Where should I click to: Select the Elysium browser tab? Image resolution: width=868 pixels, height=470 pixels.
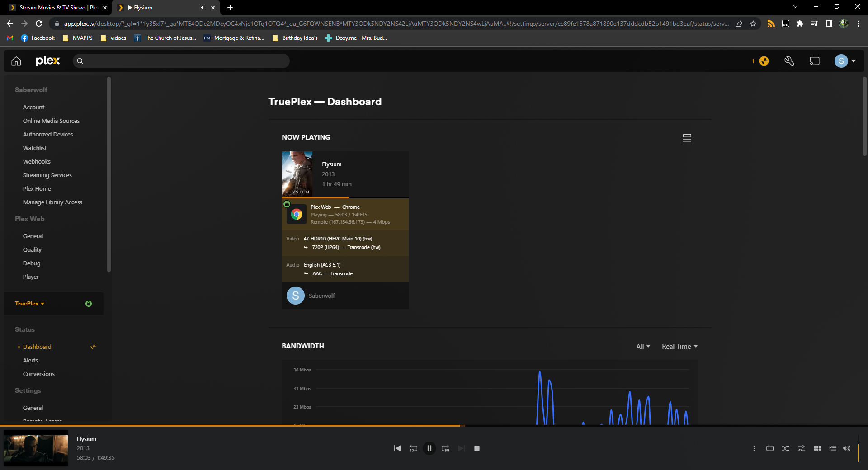(165, 8)
